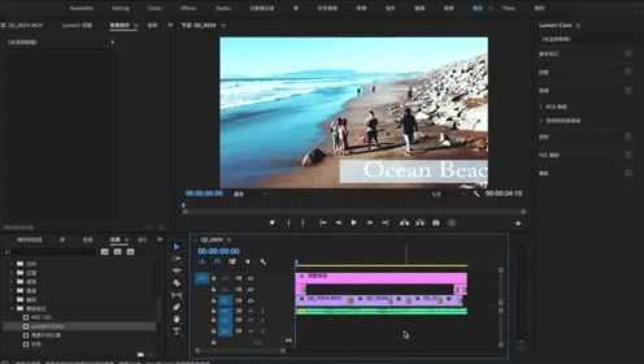Click Mark Out in the Program monitor
The height and width of the screenshot is (364, 644).
point(303,222)
